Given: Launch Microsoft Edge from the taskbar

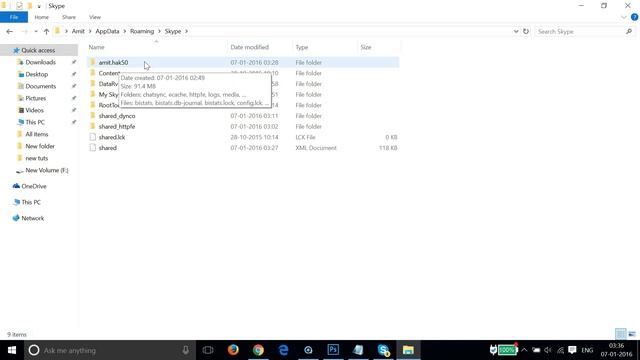Looking at the screenshot, I should pyautogui.click(x=283, y=350).
